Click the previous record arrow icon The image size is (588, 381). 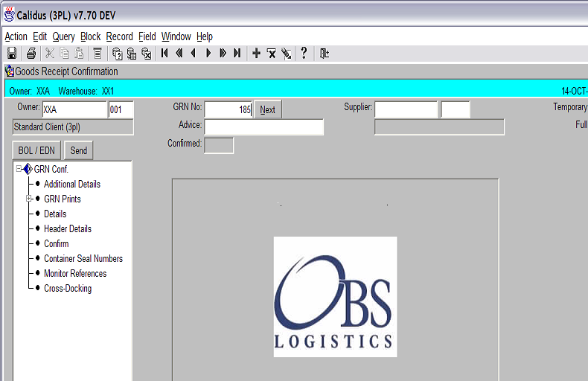(194, 54)
